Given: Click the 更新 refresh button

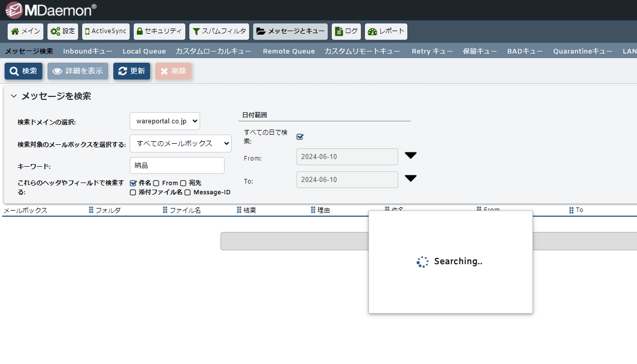Looking at the screenshot, I should (132, 71).
